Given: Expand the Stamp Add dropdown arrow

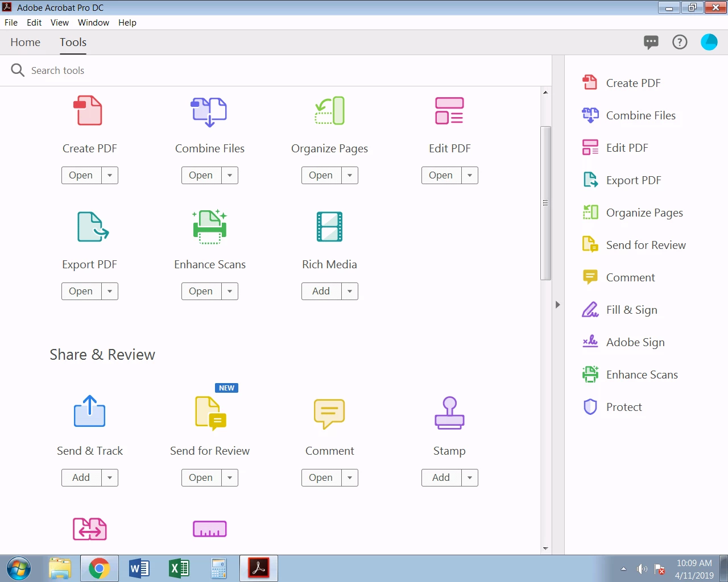Looking at the screenshot, I should click(x=470, y=477).
